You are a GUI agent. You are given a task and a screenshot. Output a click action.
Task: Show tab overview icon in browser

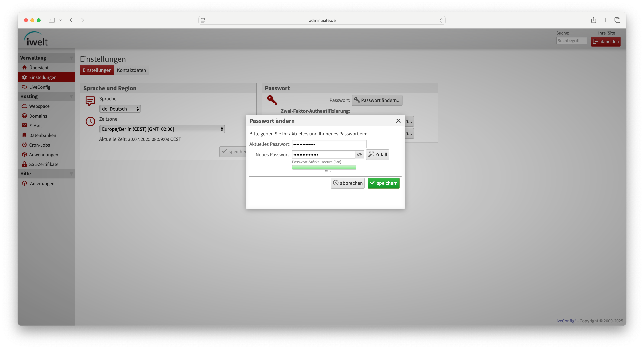(x=617, y=20)
